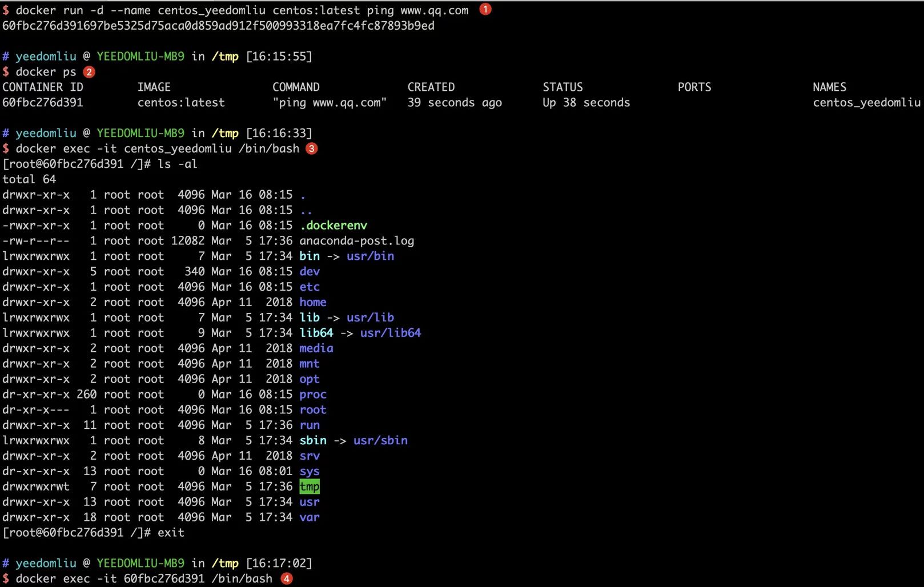Click the '[16:16:33]' prompt timestamp
This screenshot has width=924, height=587.
(x=279, y=133)
